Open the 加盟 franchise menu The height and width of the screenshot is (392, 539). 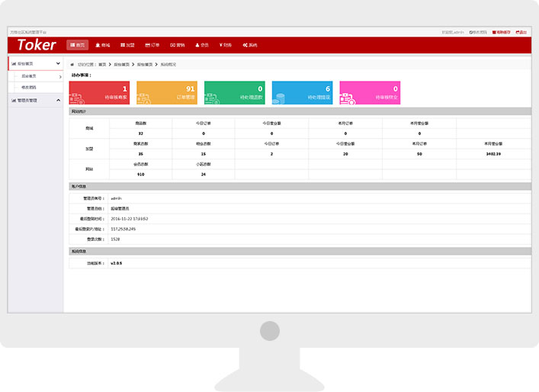pos(127,45)
